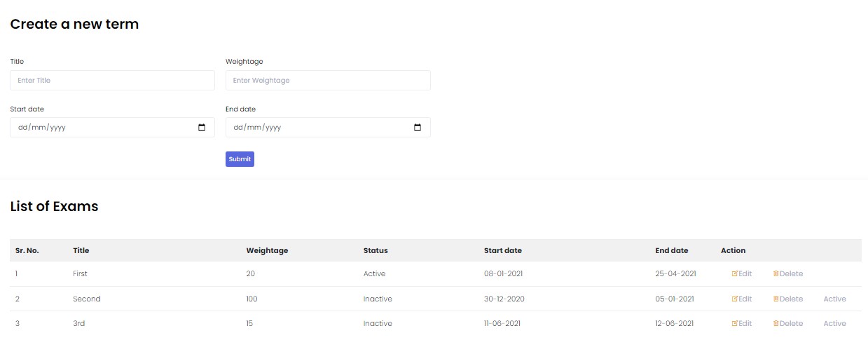Activate the Second exam via Active link
The image size is (868, 340).
click(x=834, y=299)
